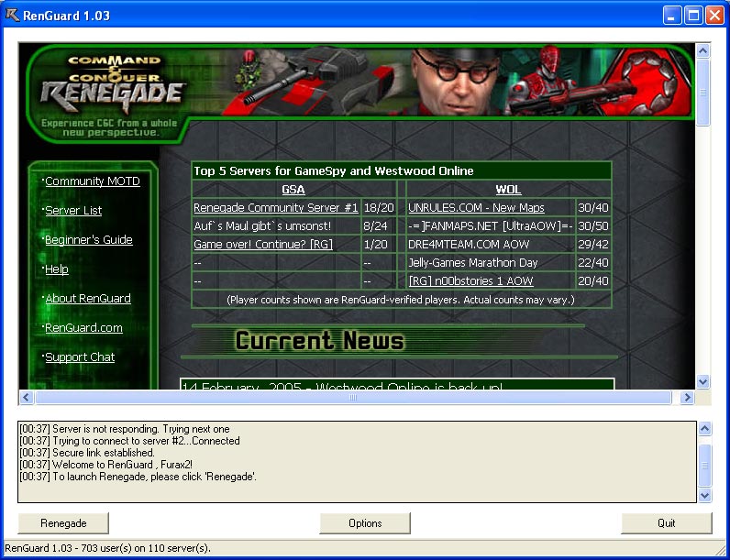Click the 'DRE4MTEAM.COM AOW' server entry
730x560 pixels.
coord(469,244)
